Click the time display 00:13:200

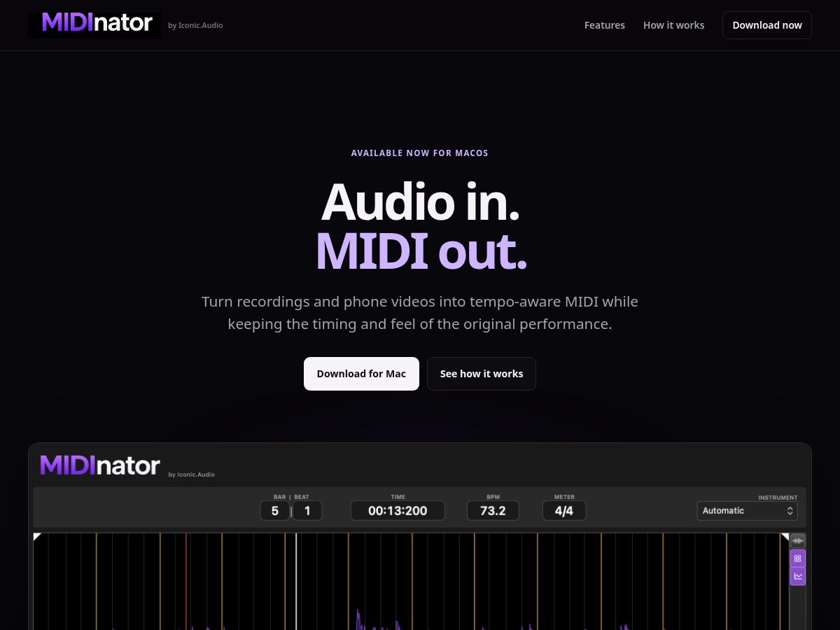(398, 511)
